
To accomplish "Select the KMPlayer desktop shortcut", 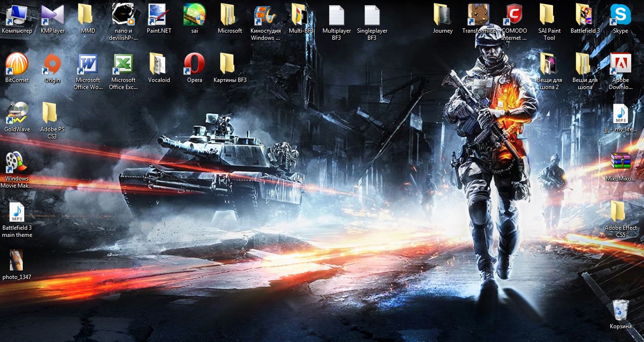I will pyautogui.click(x=52, y=15).
